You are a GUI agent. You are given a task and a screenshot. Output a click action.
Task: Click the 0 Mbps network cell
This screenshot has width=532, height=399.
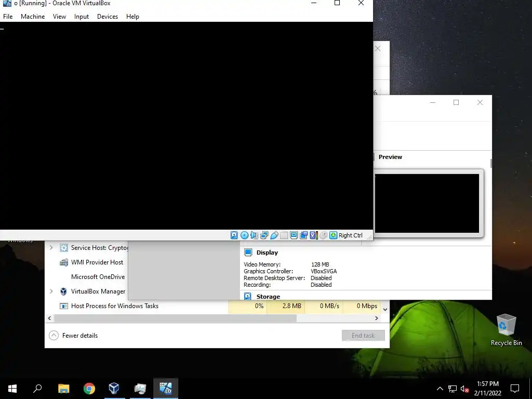point(362,306)
